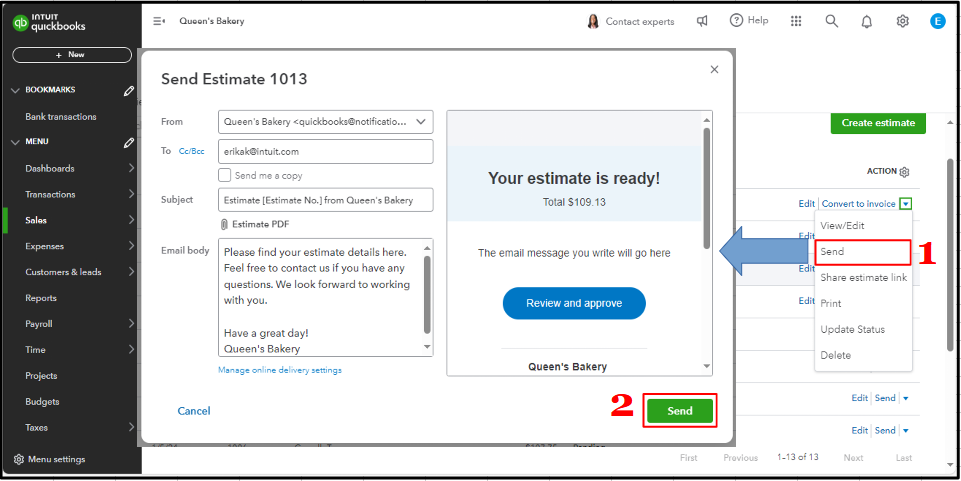Collapse the BOOKMARKS section
Viewport: 961px width, 481px height.
pos(16,90)
